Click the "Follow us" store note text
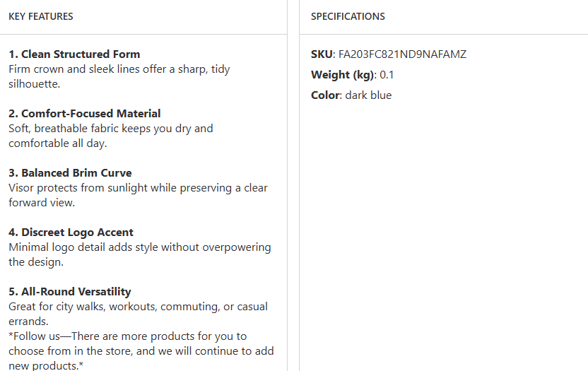The height and width of the screenshot is (371, 588). pyautogui.click(x=127, y=336)
